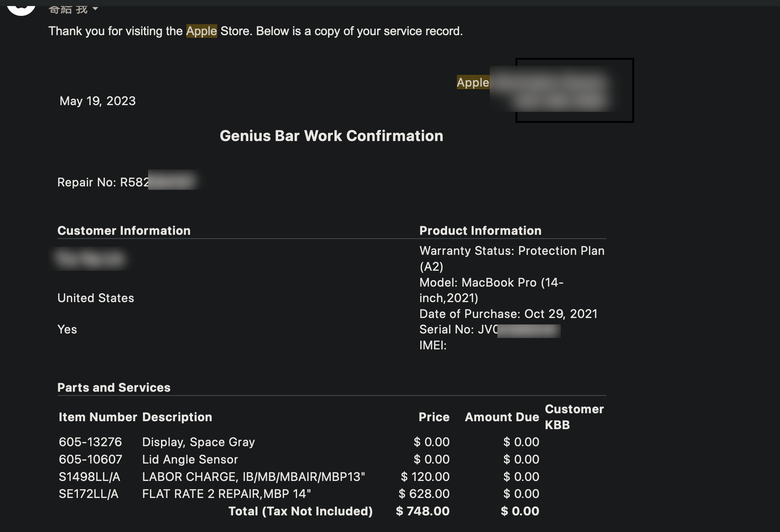Click the bold total amount due "$ 0.00"
Viewport: 780px width, 532px height.
(x=520, y=511)
